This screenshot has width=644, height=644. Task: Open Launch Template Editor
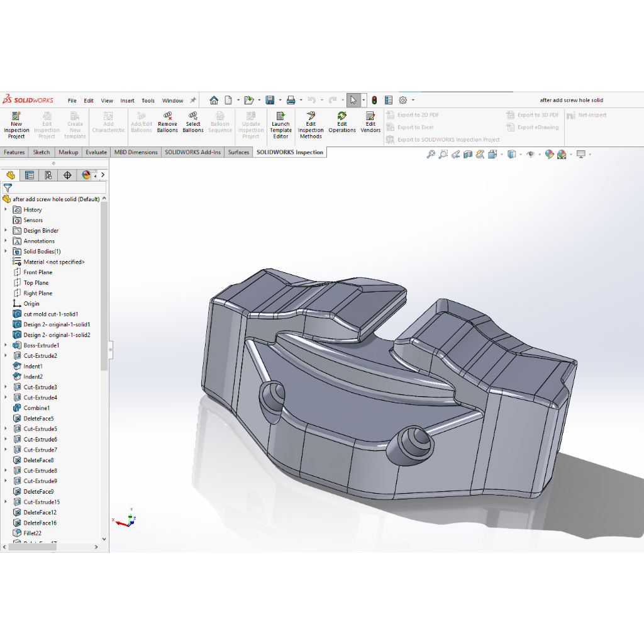point(280,125)
